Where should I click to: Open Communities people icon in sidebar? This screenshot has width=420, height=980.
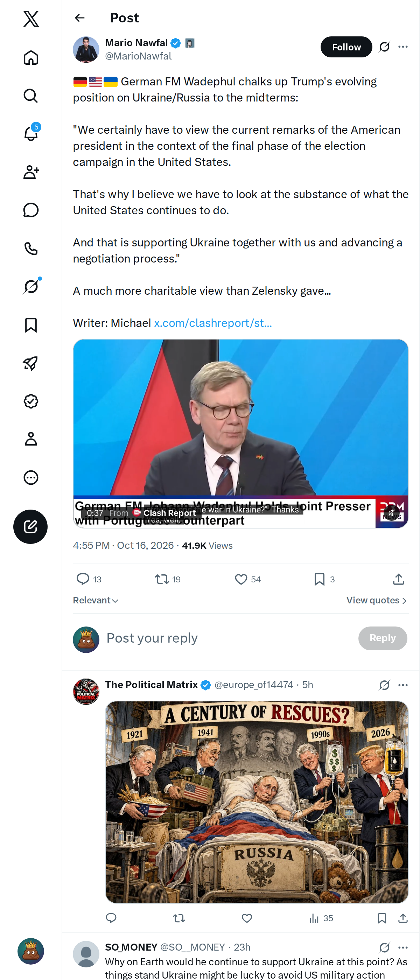[31, 172]
